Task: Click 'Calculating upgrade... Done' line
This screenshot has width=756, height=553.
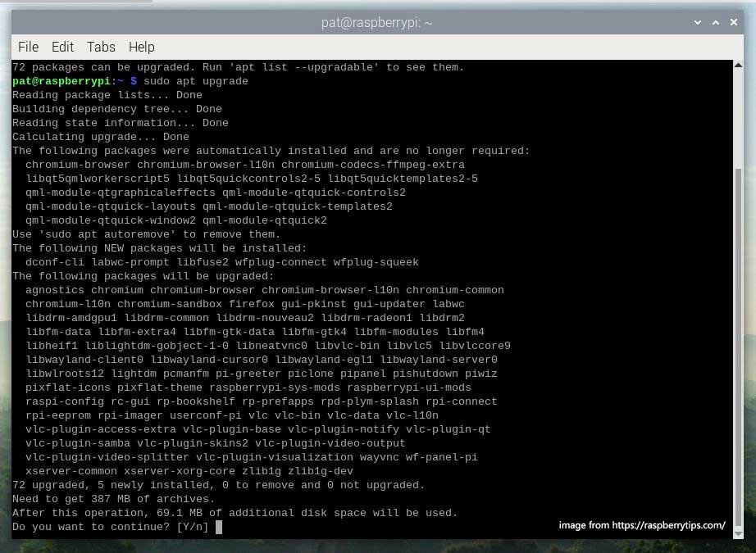Action: click(101, 137)
